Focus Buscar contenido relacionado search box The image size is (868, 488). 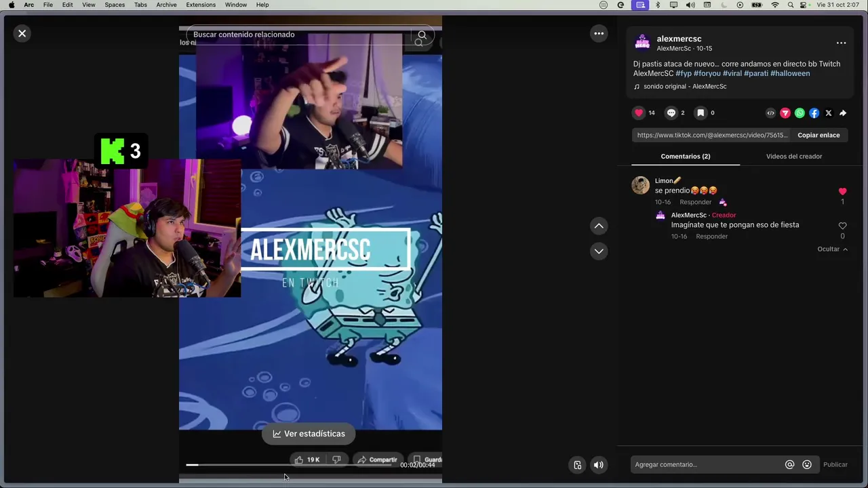(x=298, y=35)
